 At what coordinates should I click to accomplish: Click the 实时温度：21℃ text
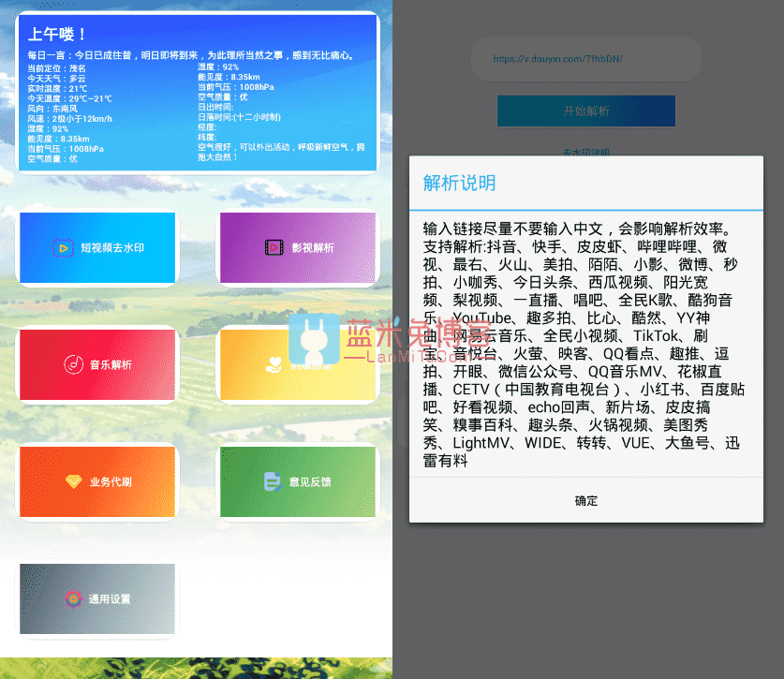57,88
